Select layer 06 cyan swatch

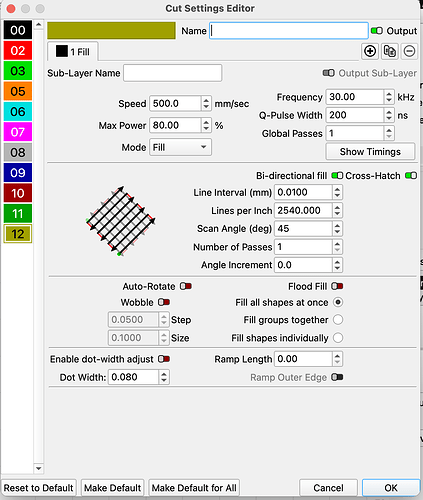18,111
